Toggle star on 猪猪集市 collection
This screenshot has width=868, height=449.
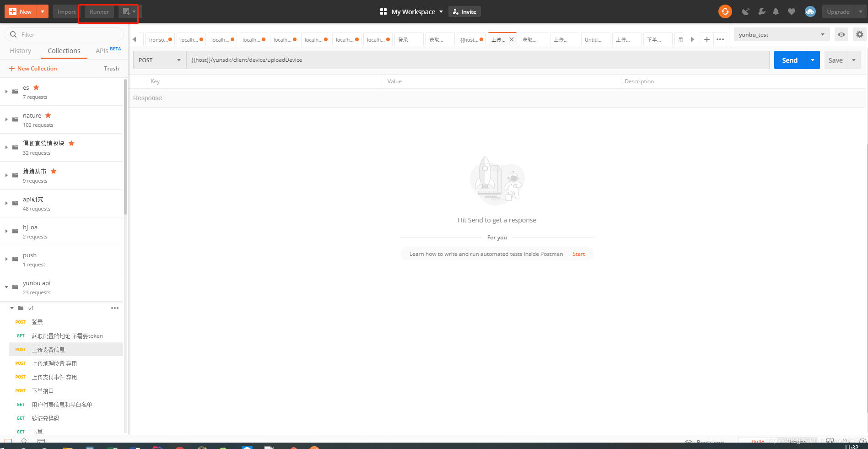(x=54, y=171)
